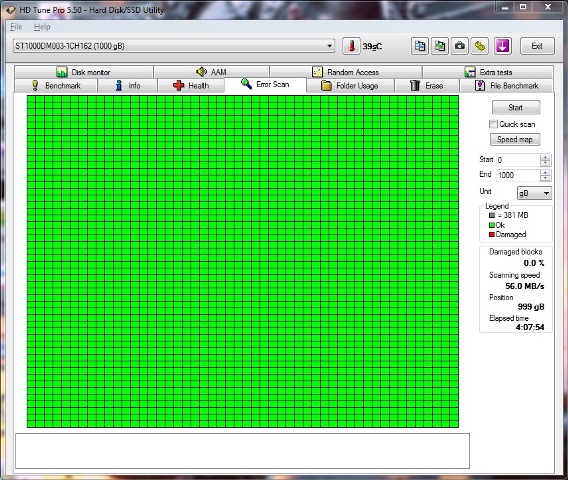Switch to the Benchmark tab
The width and height of the screenshot is (568, 480).
tap(56, 85)
